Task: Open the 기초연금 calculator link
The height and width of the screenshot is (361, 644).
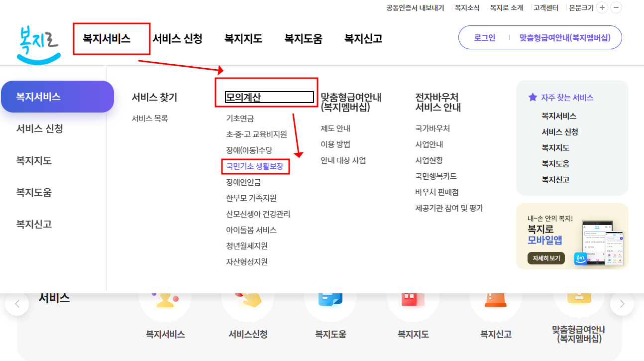Action: coord(240,119)
